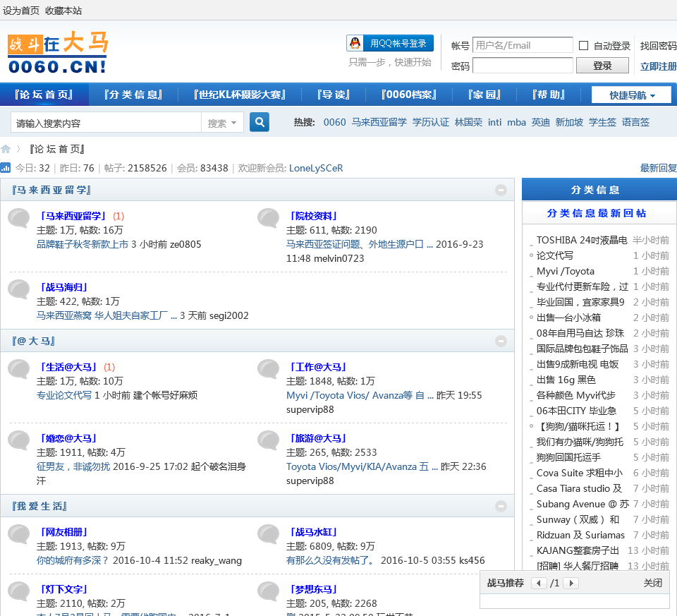The image size is (677, 616).
Task: Click the blue search magnifier button
Action: [x=260, y=122]
